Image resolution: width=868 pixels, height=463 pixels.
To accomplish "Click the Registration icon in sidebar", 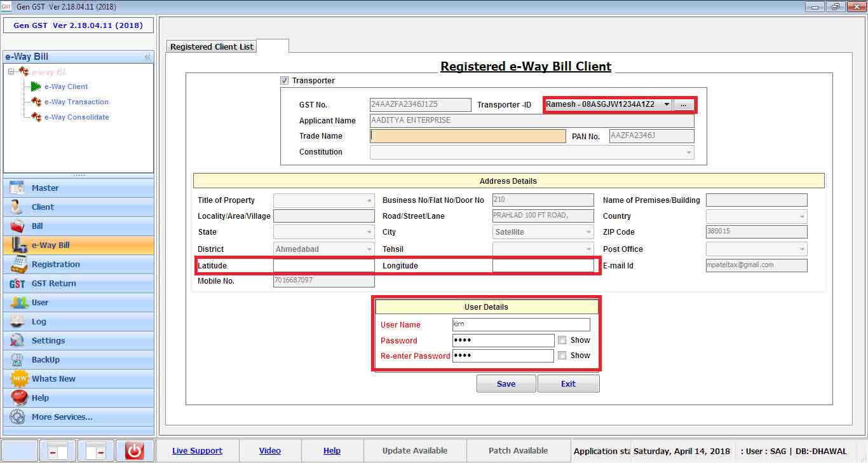I will pos(17,265).
